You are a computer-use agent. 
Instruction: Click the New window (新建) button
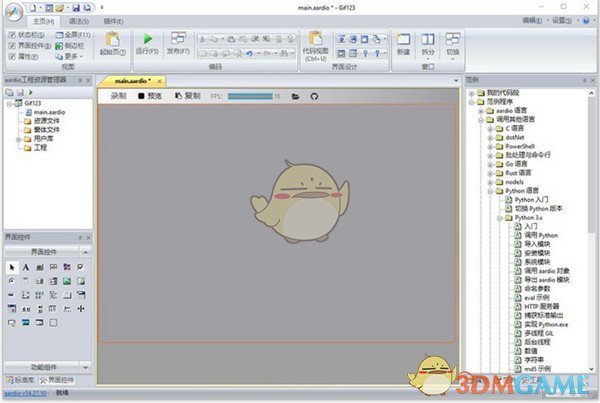403,44
